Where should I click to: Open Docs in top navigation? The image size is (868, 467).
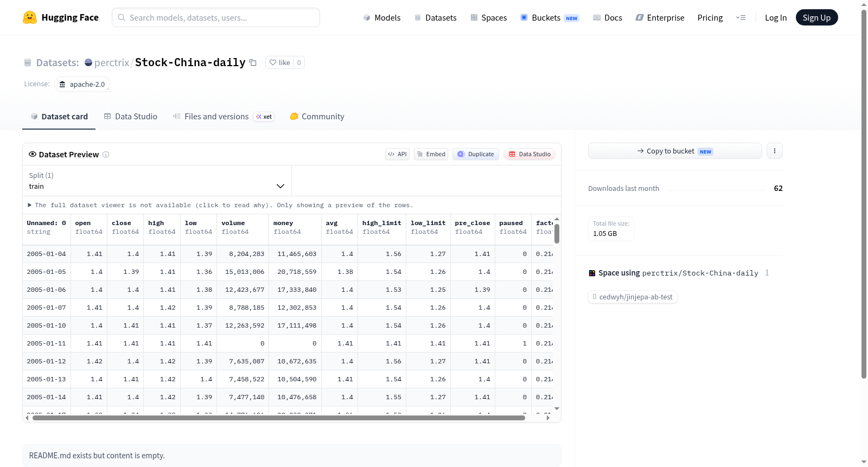608,17
